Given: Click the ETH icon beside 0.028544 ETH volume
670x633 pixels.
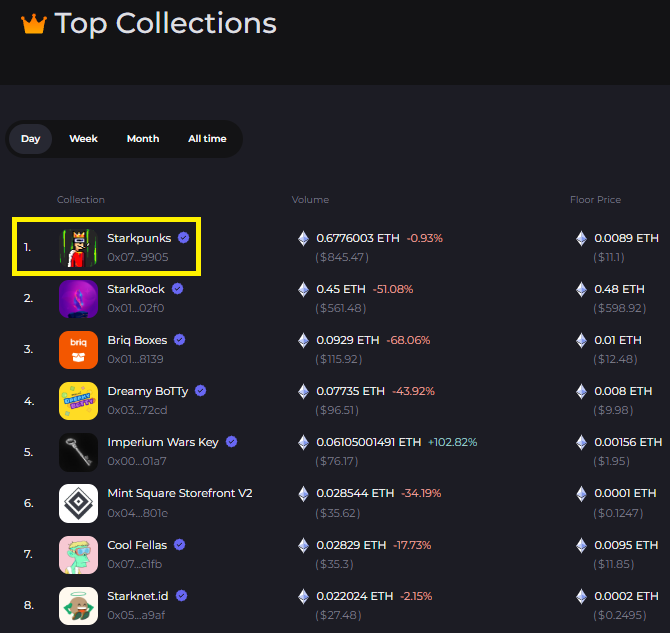Looking at the screenshot, I should pyautogui.click(x=303, y=494).
